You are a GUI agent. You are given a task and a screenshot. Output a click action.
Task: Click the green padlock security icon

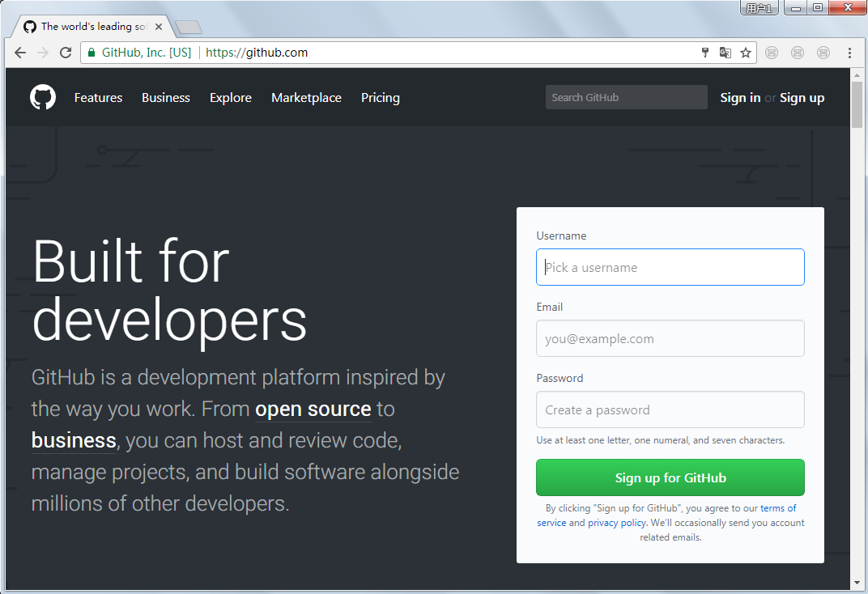pos(91,53)
